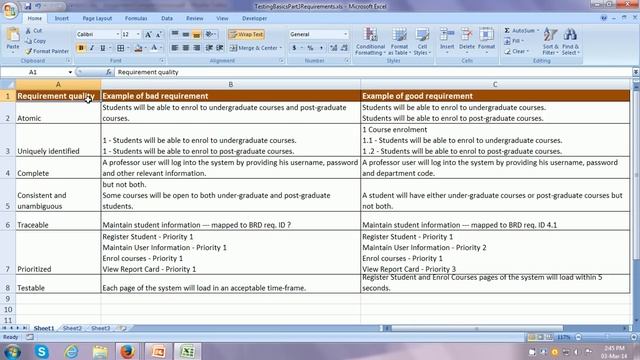The width and height of the screenshot is (640, 360).
Task: Click the Cut scissors icon
Action: tap(28, 31)
